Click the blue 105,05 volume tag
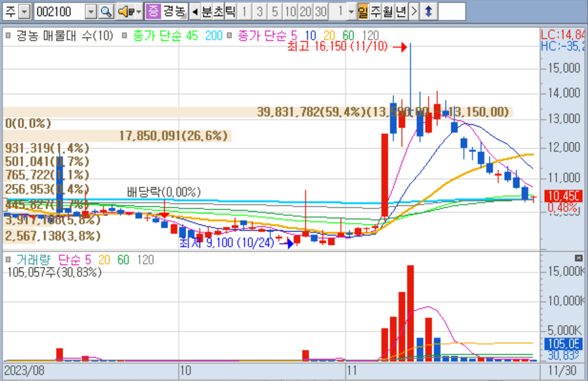 coord(563,343)
